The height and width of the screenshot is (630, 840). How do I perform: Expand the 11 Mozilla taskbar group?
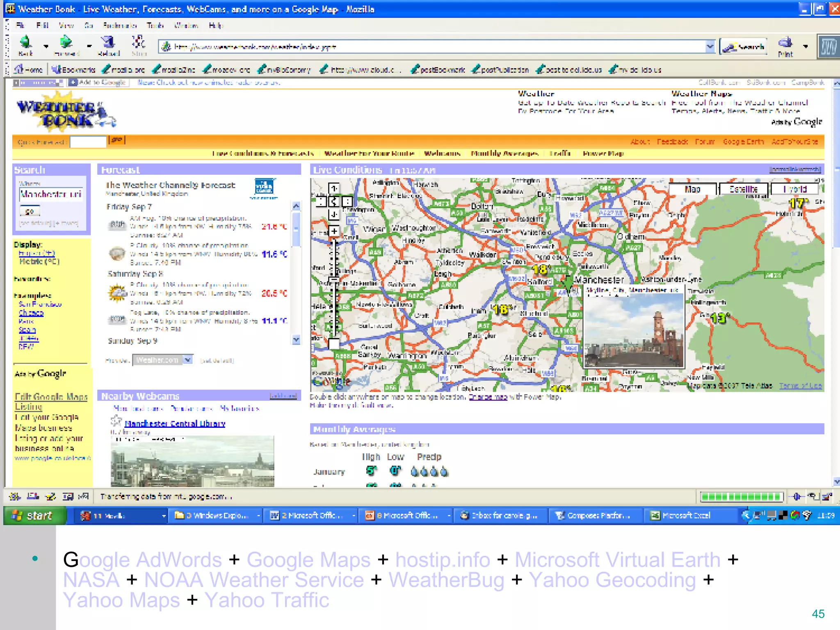coord(121,516)
